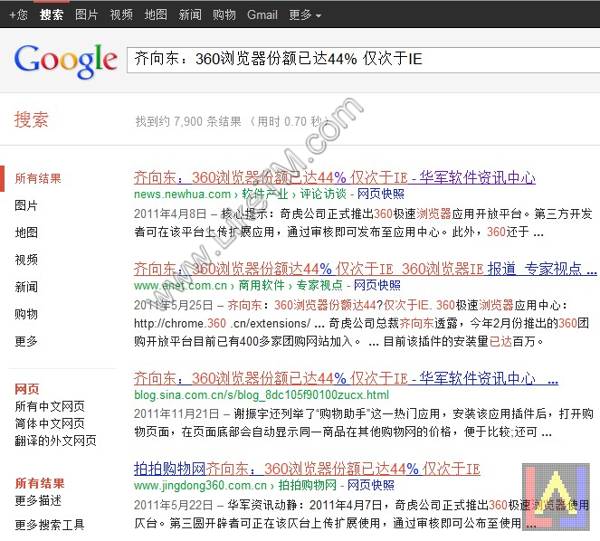Open 评论访谈 breadcrumb in first result

point(323,194)
